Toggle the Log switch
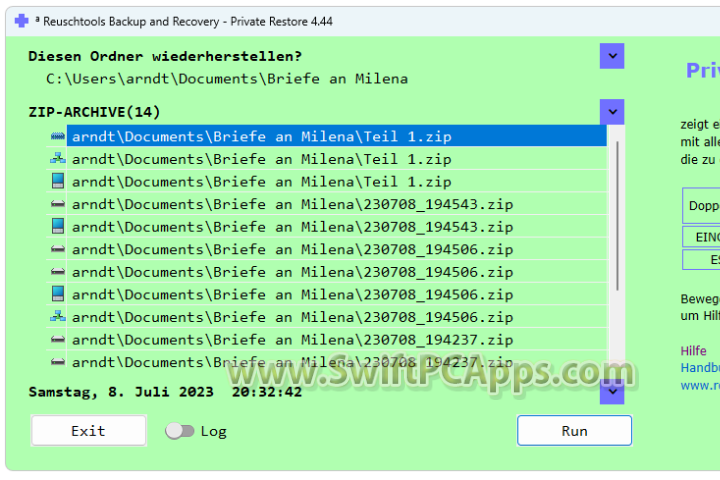720x480 pixels. (x=180, y=431)
